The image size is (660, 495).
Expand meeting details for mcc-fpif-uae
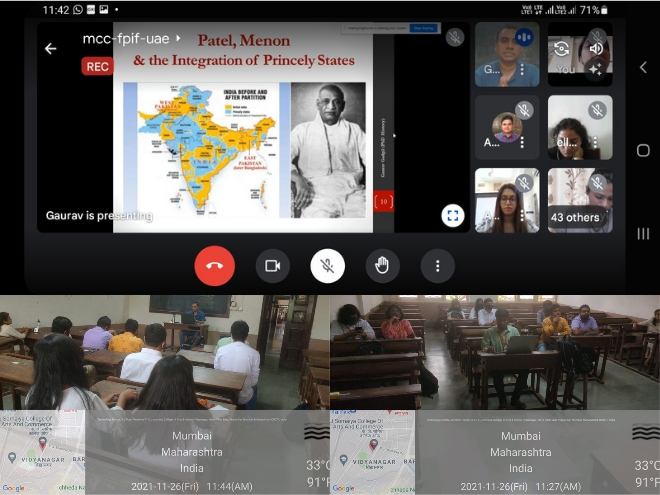point(179,39)
